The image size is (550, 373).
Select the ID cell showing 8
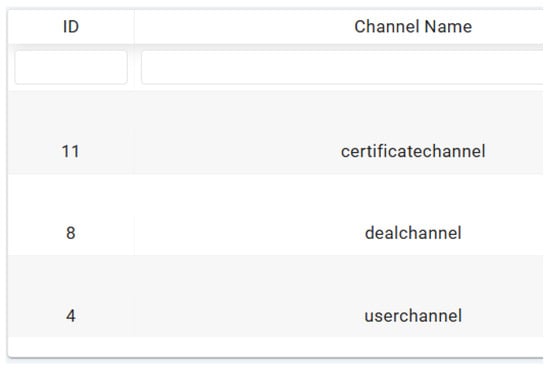(x=71, y=233)
